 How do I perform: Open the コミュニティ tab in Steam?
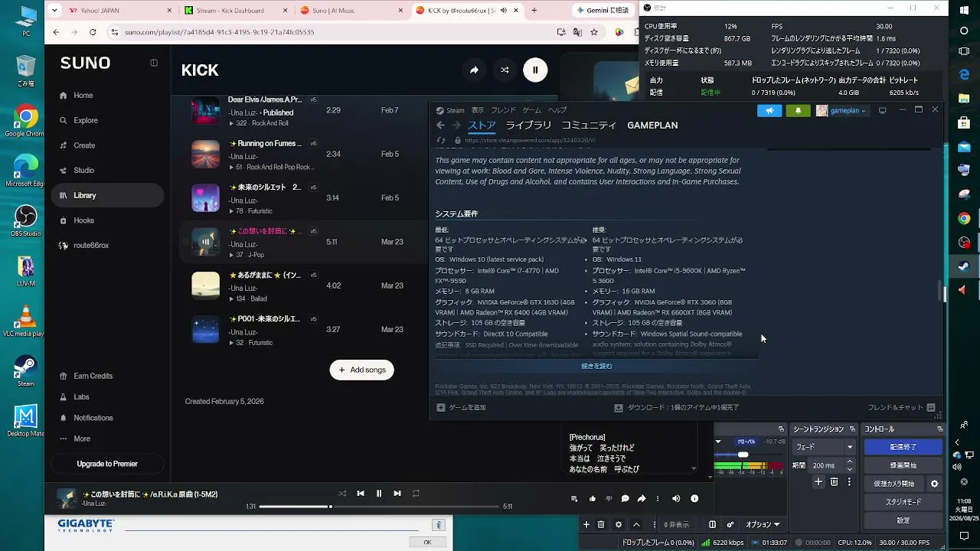(x=589, y=126)
